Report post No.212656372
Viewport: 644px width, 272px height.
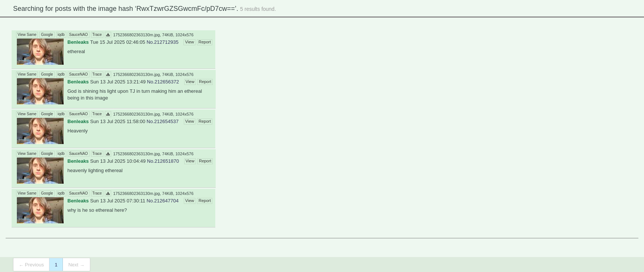click(x=205, y=82)
